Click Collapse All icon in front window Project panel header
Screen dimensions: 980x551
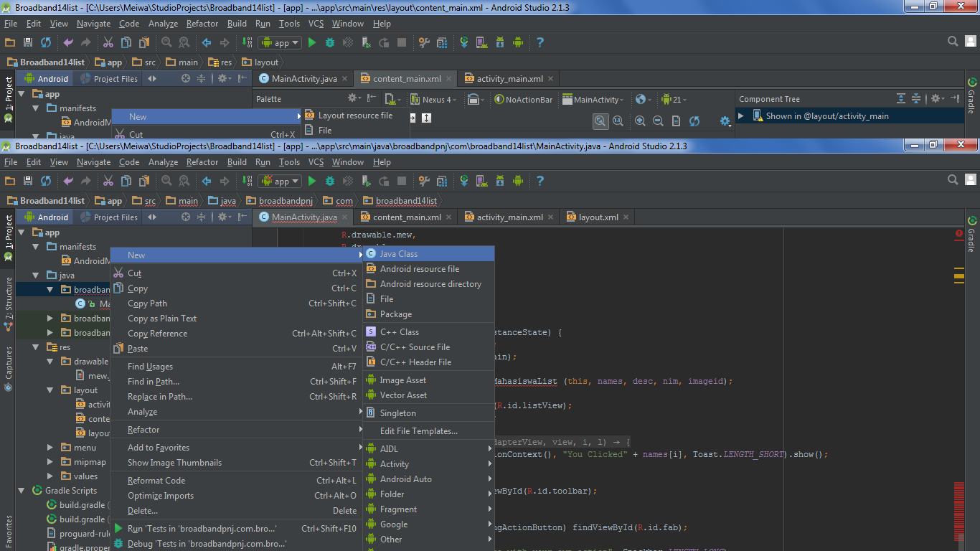coord(202,217)
